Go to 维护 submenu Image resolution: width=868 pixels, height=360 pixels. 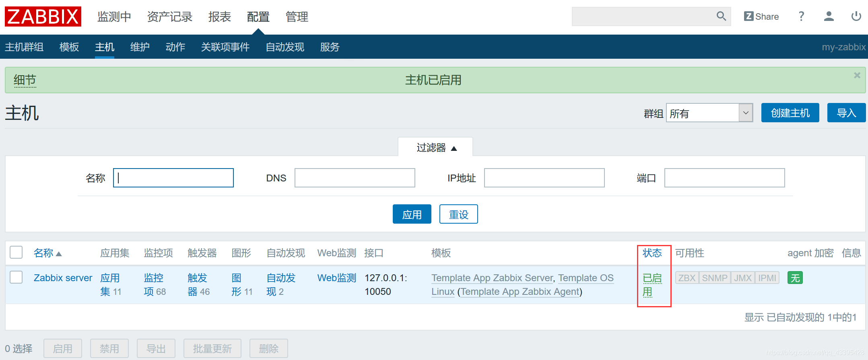pos(140,47)
